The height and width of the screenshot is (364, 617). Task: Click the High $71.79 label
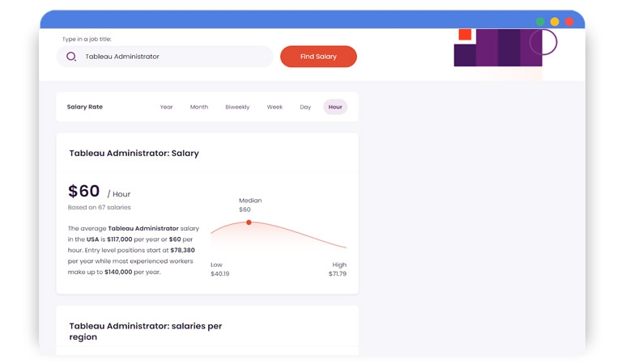click(338, 269)
